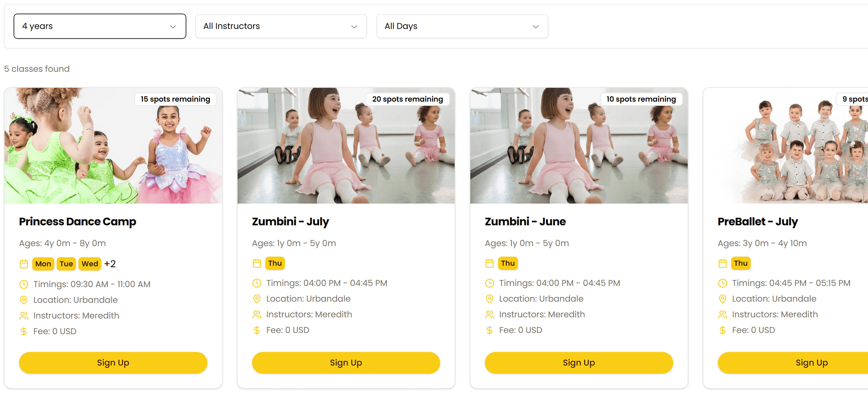Click the calendar icon on Princess Dance Camp
The image size is (868, 393).
tap(24, 264)
